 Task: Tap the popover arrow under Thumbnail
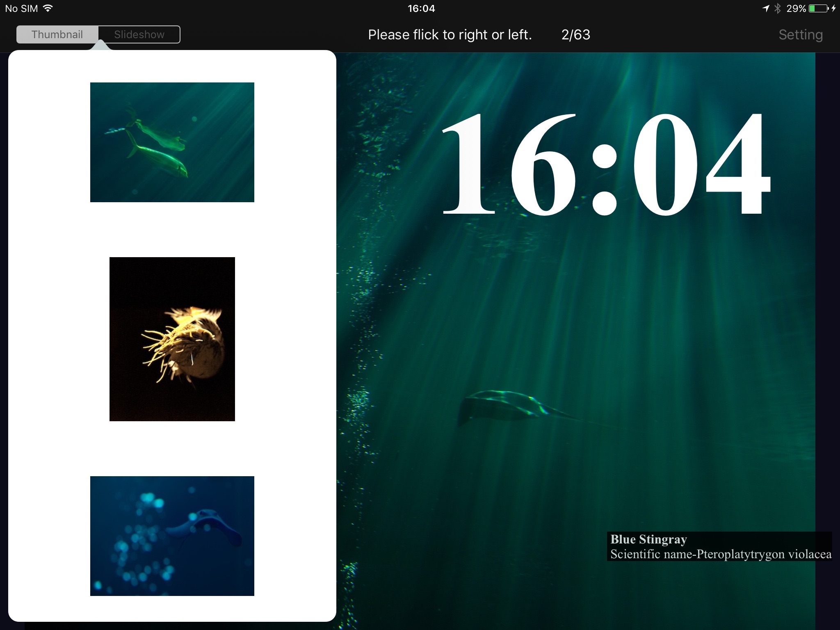coord(100,46)
